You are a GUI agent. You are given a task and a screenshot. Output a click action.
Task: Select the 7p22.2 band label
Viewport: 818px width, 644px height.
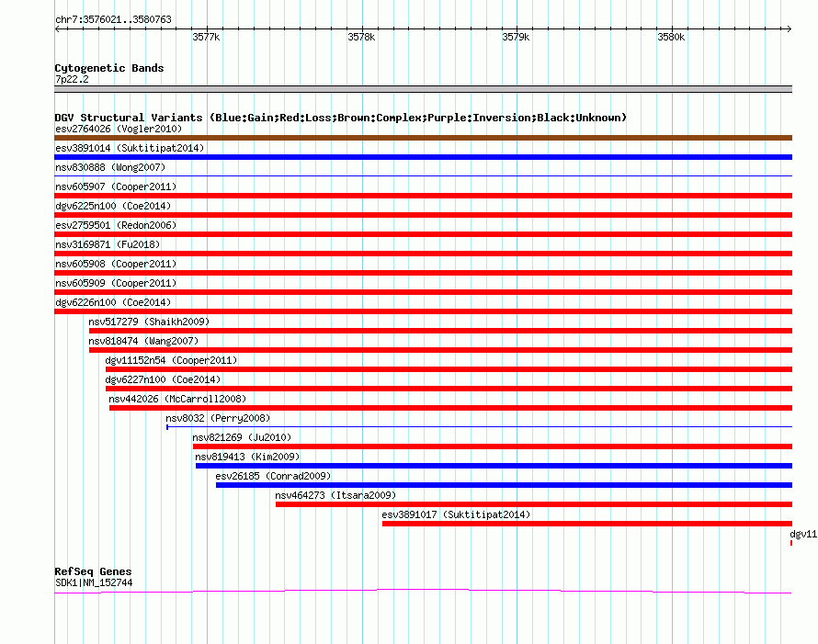(72, 79)
